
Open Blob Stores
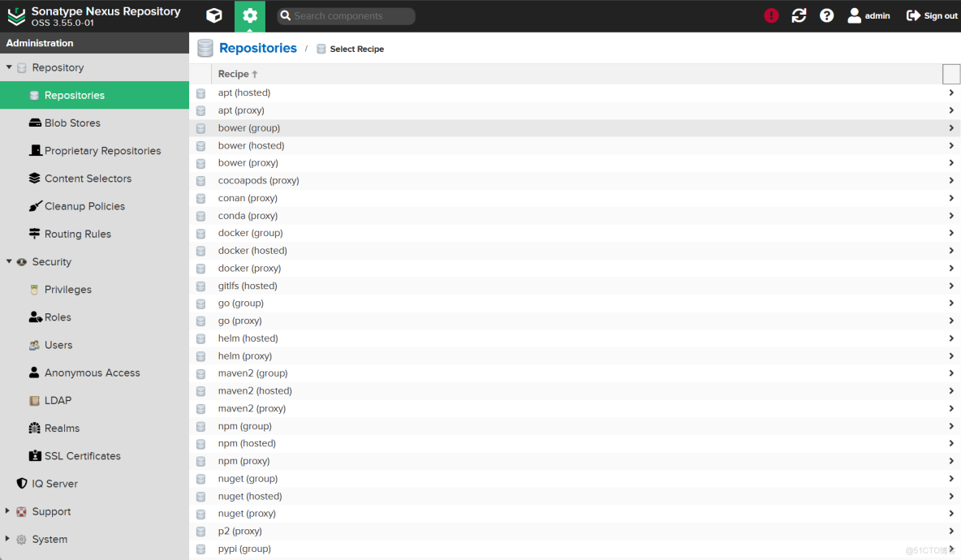pos(94,123)
